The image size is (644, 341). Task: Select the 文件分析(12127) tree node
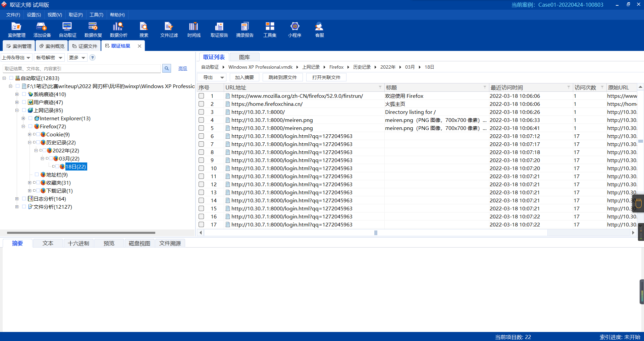tap(53, 207)
